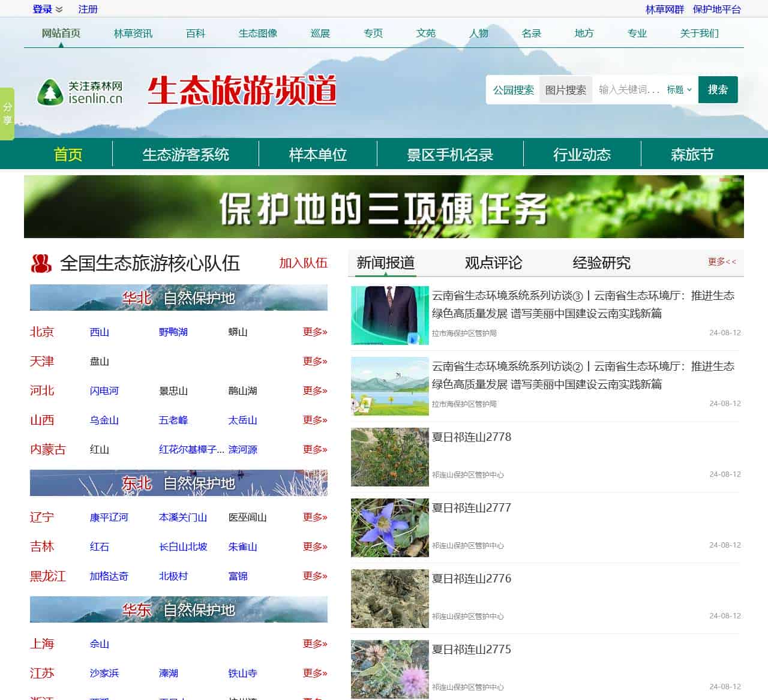
Task: Open the 夏日祁连山2777 blue flower thumbnail
Action: pyautogui.click(x=389, y=528)
